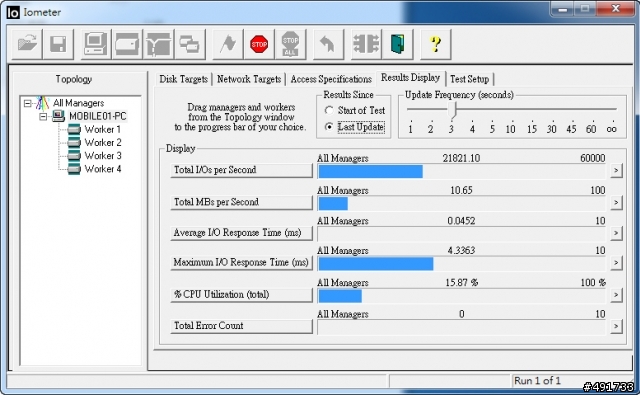Viewport: 640px width, 395px height.
Task: Close the Iometer window
Action: coord(616,9)
